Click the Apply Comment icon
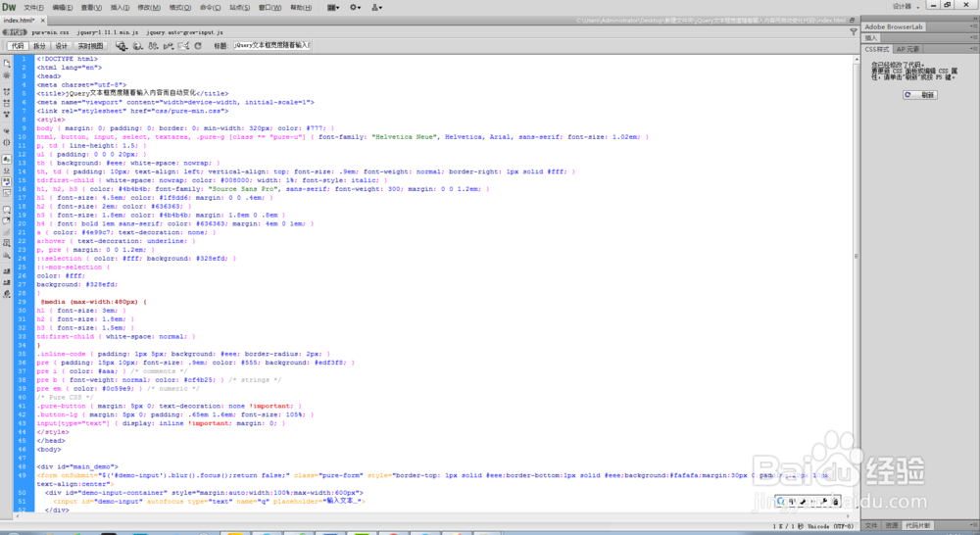 7,210
